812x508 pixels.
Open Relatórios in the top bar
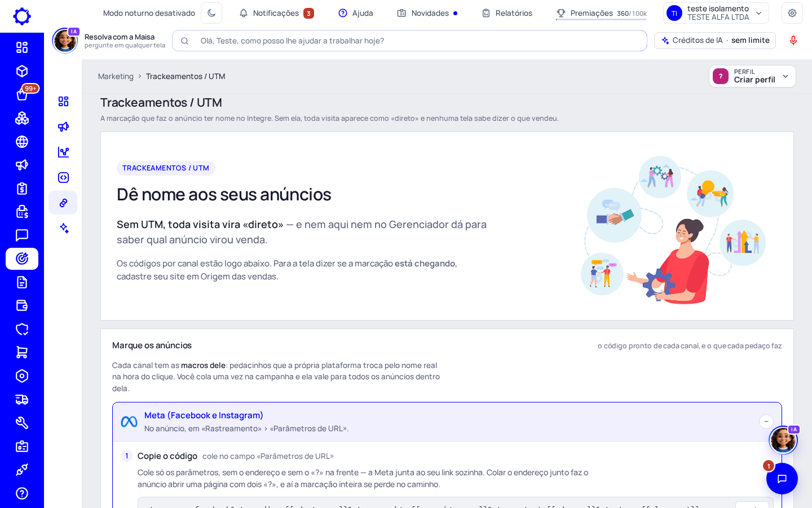click(507, 13)
